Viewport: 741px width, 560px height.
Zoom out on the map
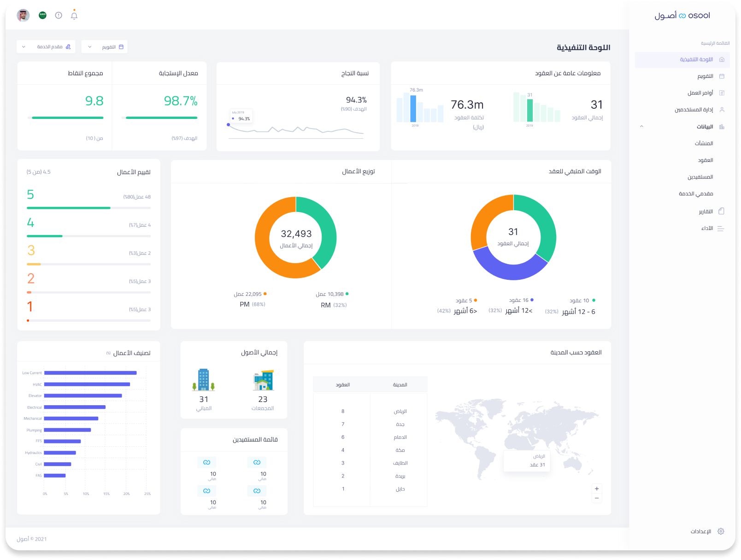click(597, 498)
